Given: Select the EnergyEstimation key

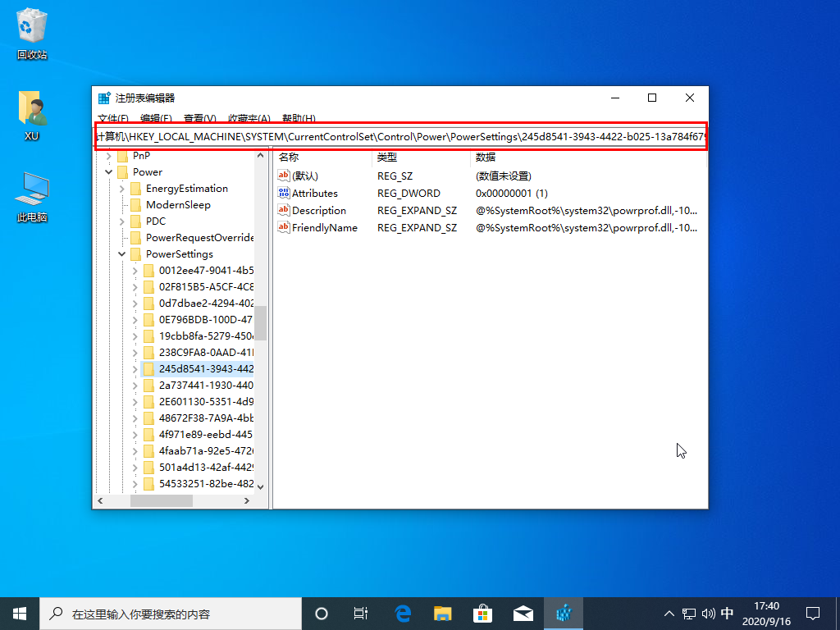Looking at the screenshot, I should coord(186,189).
